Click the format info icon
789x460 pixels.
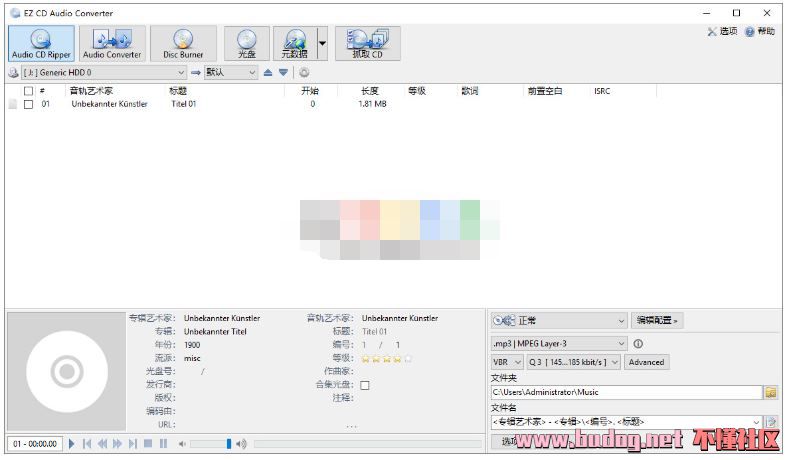[x=638, y=344]
